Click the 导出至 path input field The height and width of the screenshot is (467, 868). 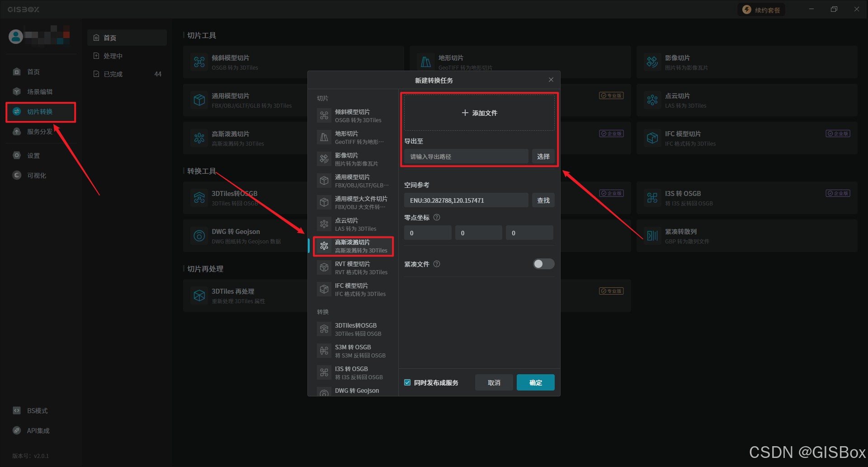coord(466,156)
